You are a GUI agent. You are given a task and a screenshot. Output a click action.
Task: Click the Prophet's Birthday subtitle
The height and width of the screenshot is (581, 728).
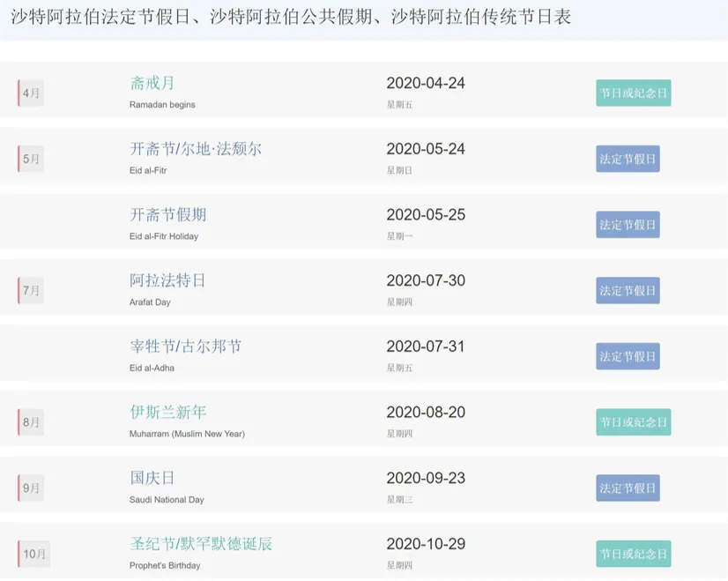point(165,566)
